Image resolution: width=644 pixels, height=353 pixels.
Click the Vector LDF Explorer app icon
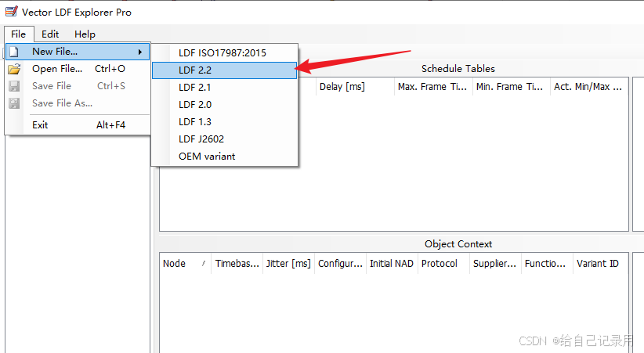coord(12,12)
